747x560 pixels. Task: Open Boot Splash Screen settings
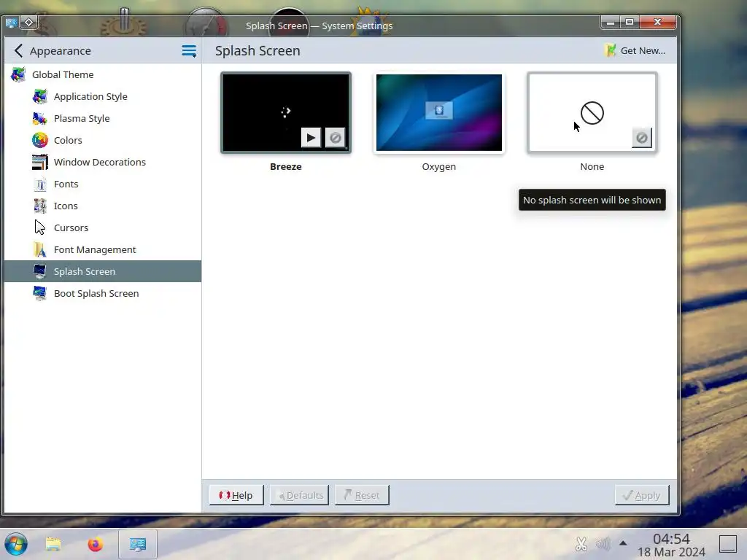[102, 293]
